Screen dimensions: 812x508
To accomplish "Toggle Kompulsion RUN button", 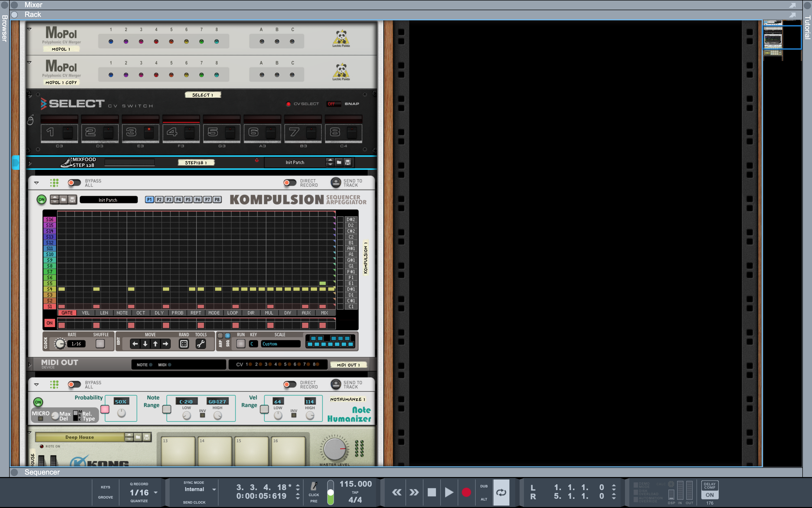I will coord(241,344).
